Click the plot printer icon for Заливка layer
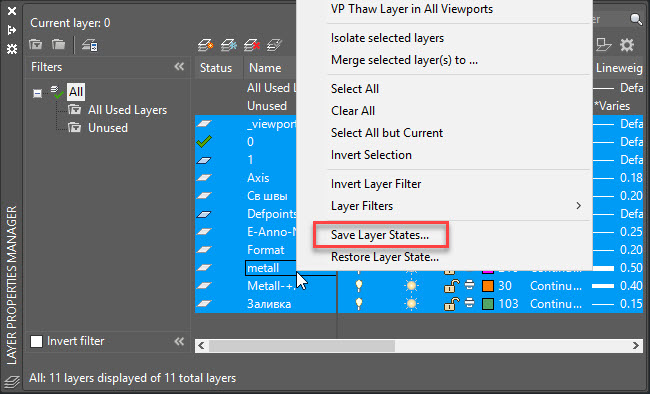Image resolution: width=650 pixels, height=394 pixels. coord(469,304)
